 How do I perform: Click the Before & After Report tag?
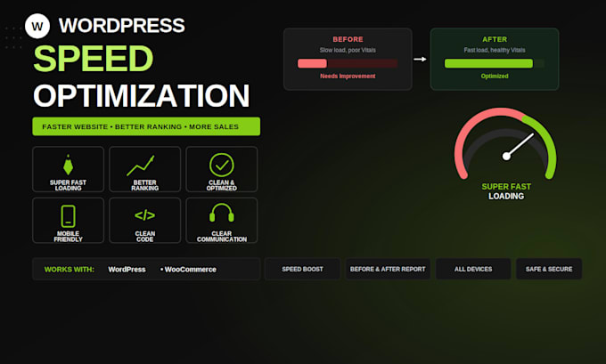click(x=388, y=269)
